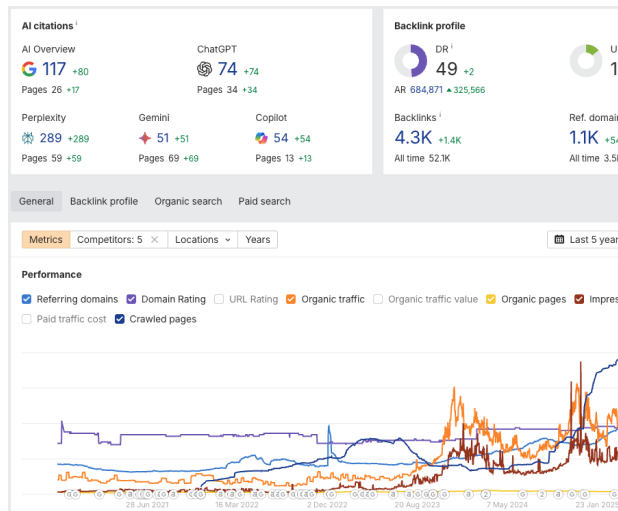Uncheck the Referring domains checkbox
The width and height of the screenshot is (618, 511).
click(26, 299)
